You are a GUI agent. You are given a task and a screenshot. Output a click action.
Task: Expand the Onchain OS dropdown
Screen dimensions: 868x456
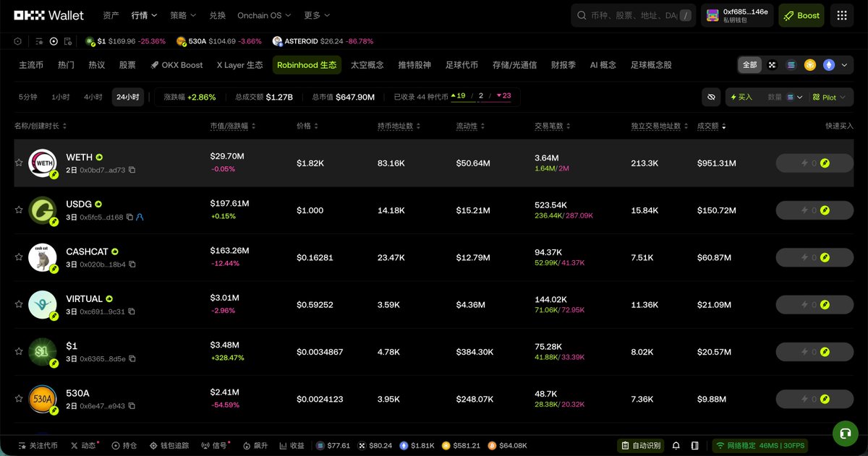tap(264, 15)
